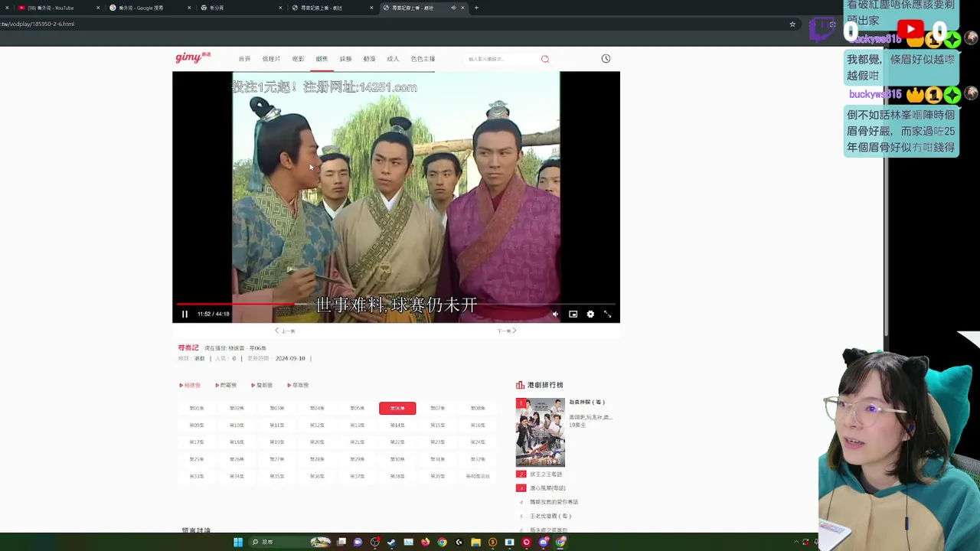Screen dimensions: 980x551
Task: Play episode 第01集
Action: [x=197, y=408]
